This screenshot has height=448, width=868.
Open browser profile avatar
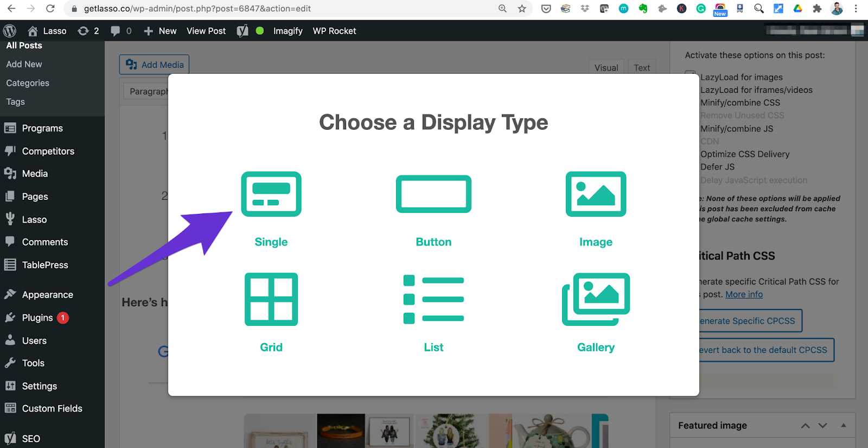(837, 9)
